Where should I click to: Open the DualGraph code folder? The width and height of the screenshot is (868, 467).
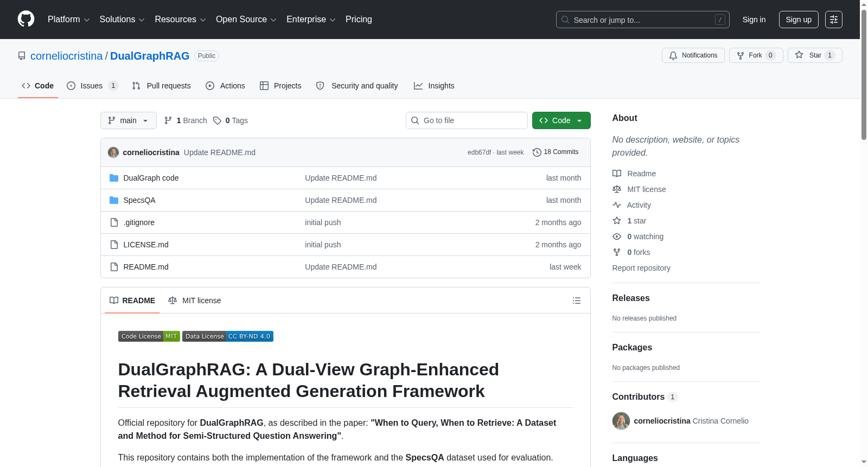(x=151, y=178)
